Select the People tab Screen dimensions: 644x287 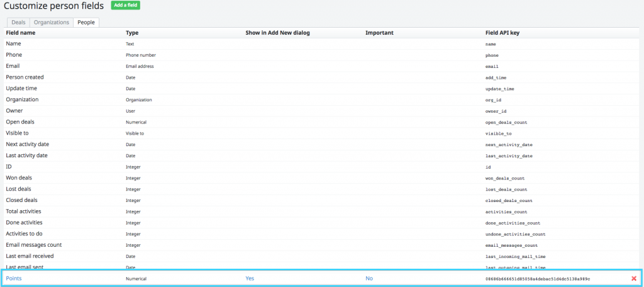pos(86,22)
